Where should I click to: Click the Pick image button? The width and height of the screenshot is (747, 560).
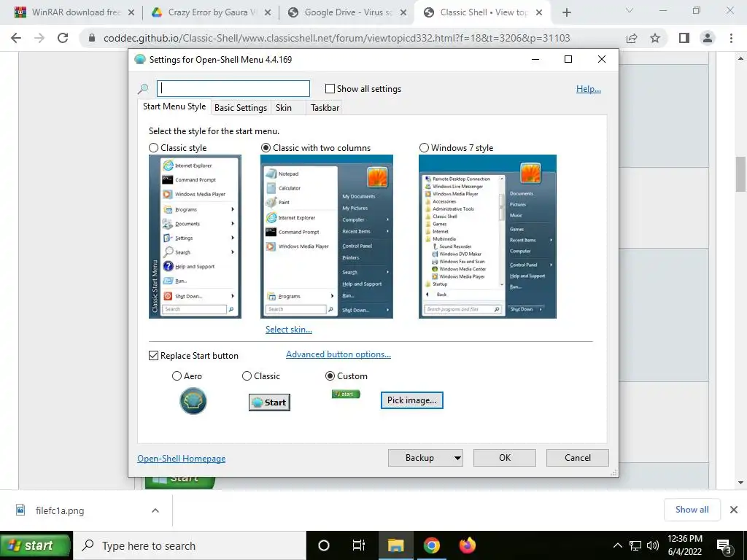click(x=411, y=400)
